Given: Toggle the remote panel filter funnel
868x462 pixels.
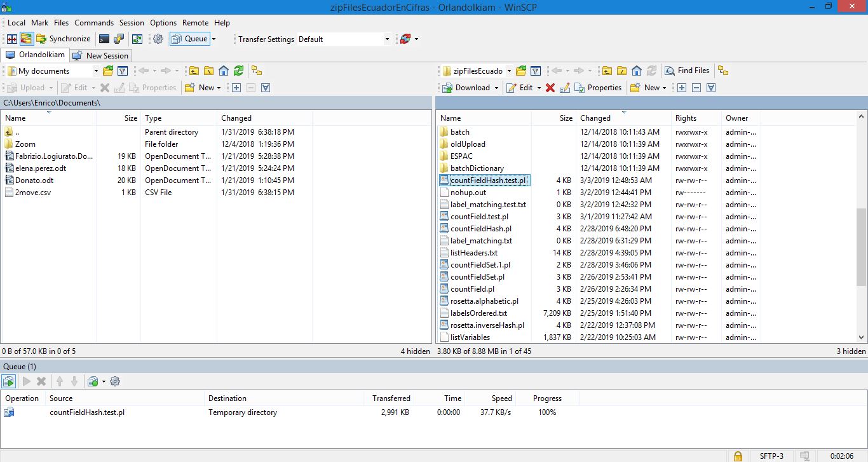Looking at the screenshot, I should pyautogui.click(x=536, y=71).
